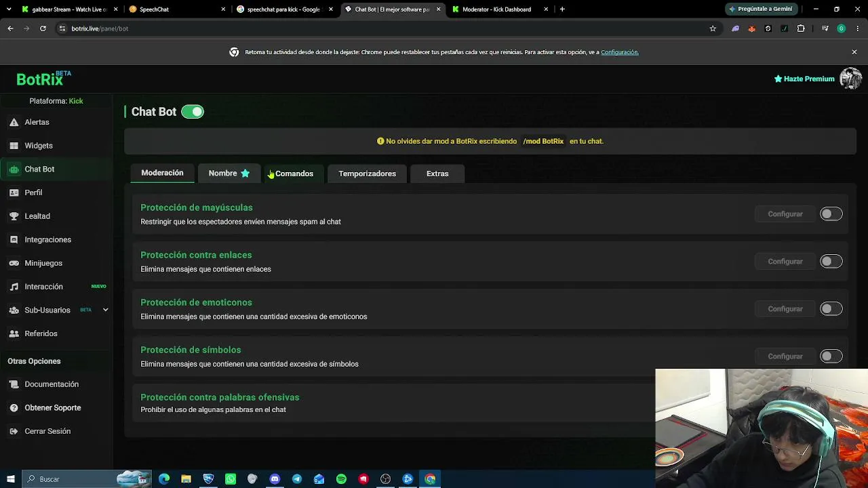The height and width of the screenshot is (488, 868).
Task: Click the Alertas bell icon in sidebar
Action: tap(14, 122)
